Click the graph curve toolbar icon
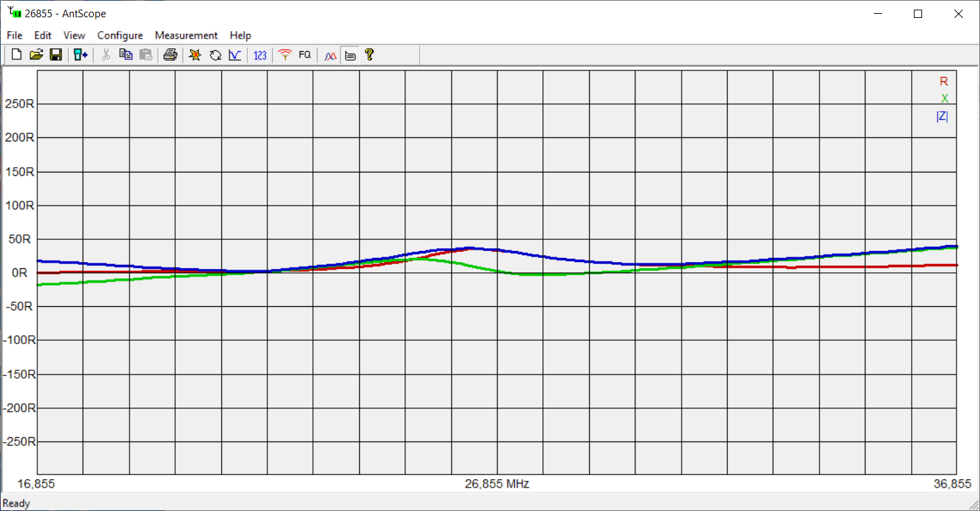980x511 pixels. 235,55
